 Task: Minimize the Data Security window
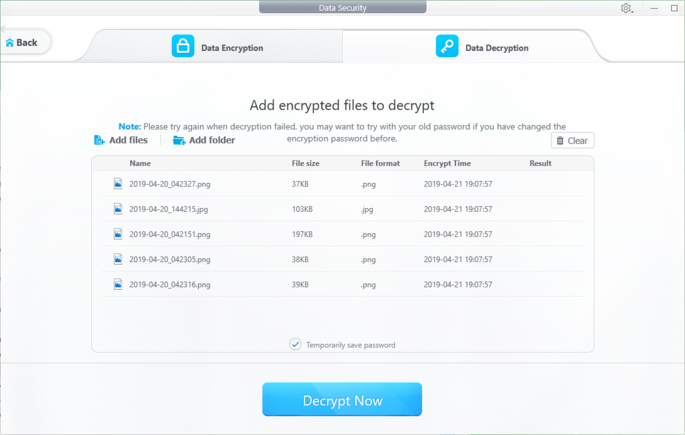(654, 8)
